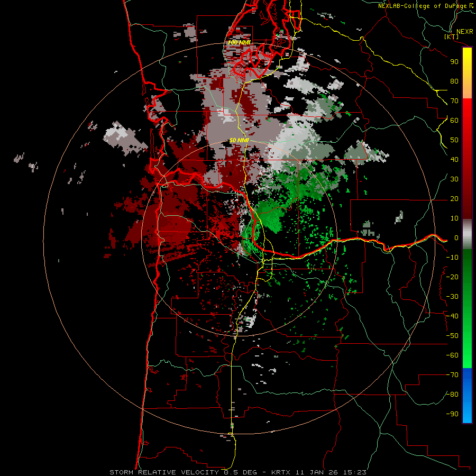Viewport: 476px width, 476px height.
Task: Pick the gray zero-velocity band on scale
Action: point(467,234)
